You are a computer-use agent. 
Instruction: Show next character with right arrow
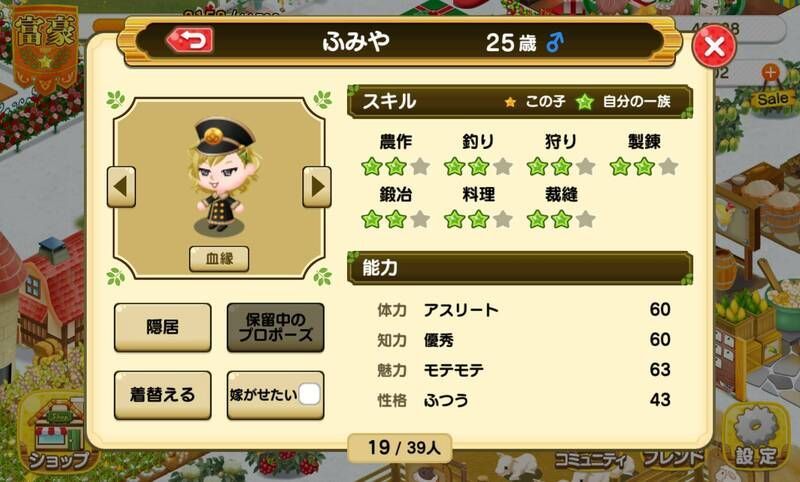(x=316, y=187)
